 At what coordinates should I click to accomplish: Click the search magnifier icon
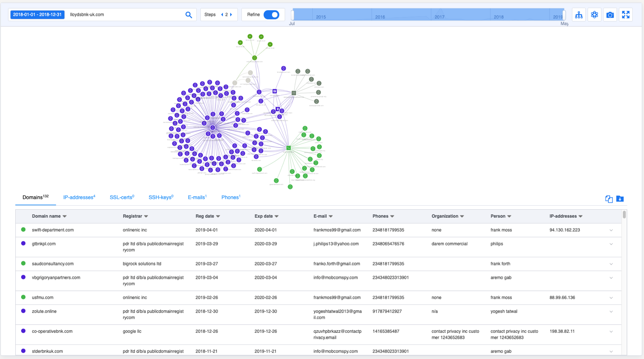tap(189, 15)
